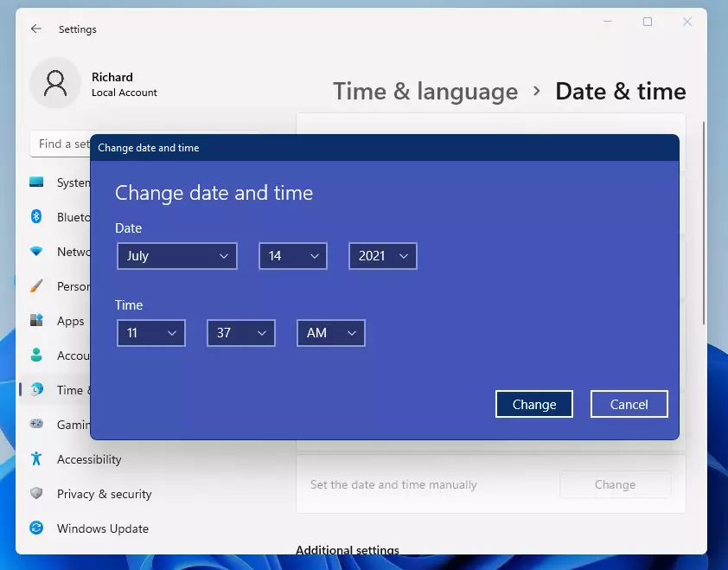Click the Date & time breadcrumb heading
This screenshot has width=728, height=570.
620,91
